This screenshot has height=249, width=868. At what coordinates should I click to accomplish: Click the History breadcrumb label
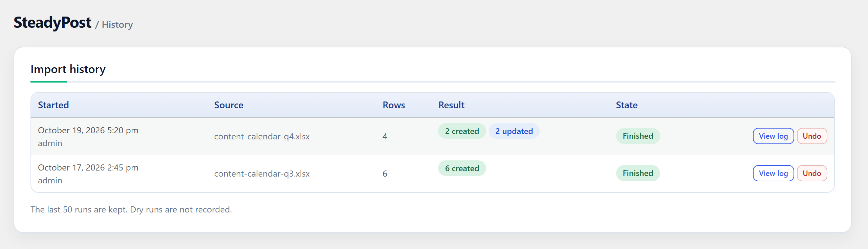[117, 25]
